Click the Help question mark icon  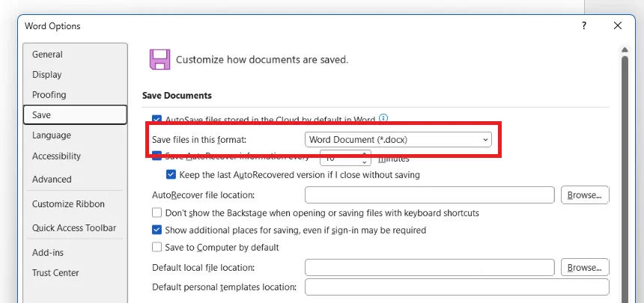click(583, 26)
